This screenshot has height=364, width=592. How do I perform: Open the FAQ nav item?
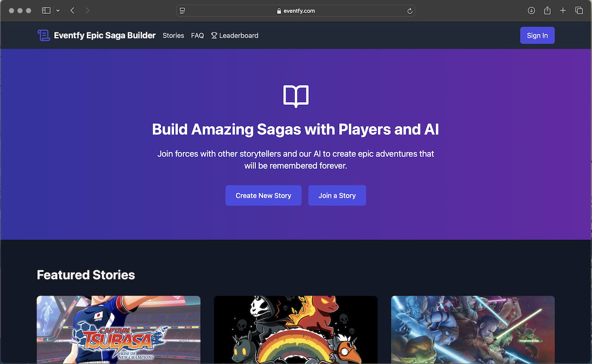197,36
